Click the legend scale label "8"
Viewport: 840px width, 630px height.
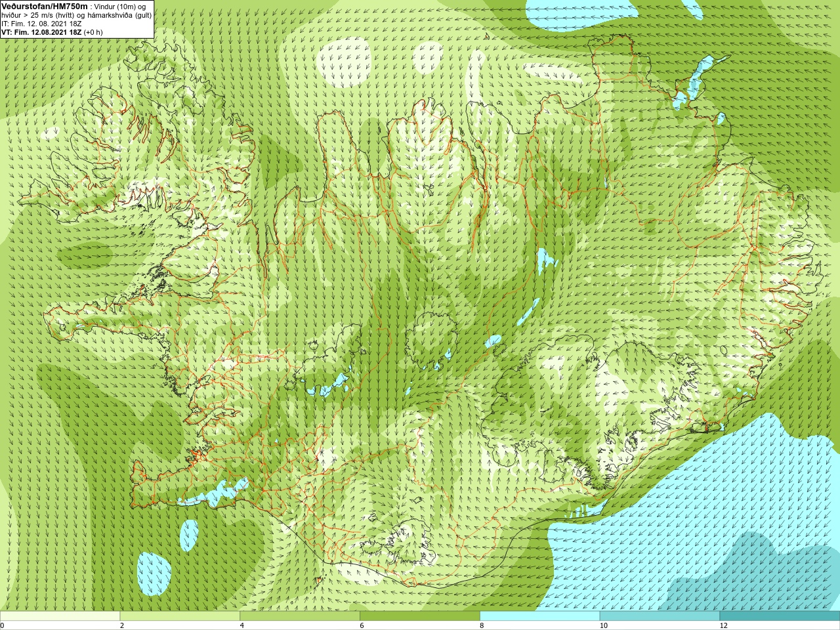coord(482,625)
